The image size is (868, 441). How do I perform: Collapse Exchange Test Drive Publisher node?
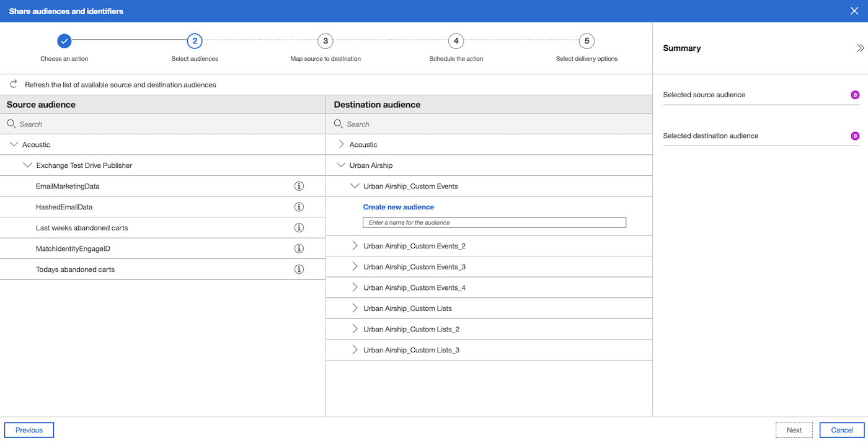point(27,165)
